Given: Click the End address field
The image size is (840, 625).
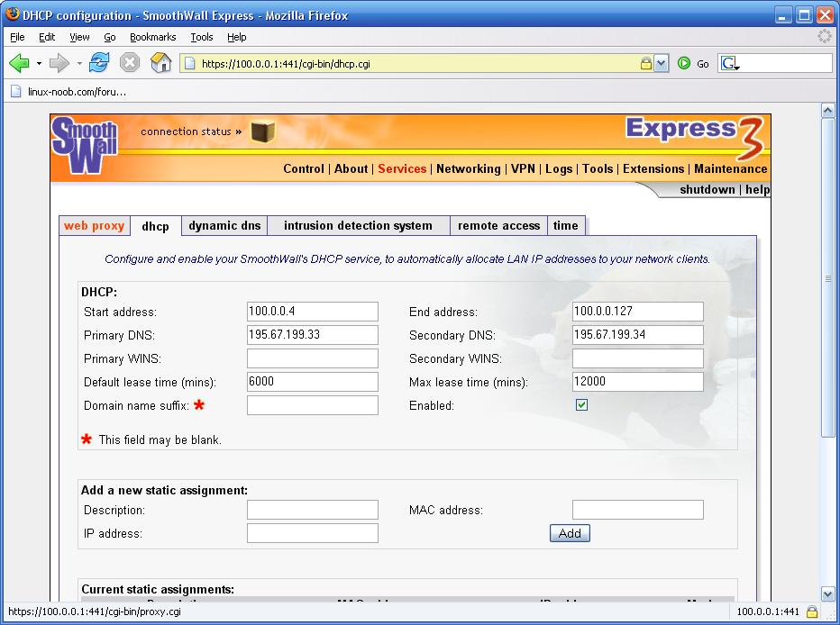Looking at the screenshot, I should [x=637, y=312].
